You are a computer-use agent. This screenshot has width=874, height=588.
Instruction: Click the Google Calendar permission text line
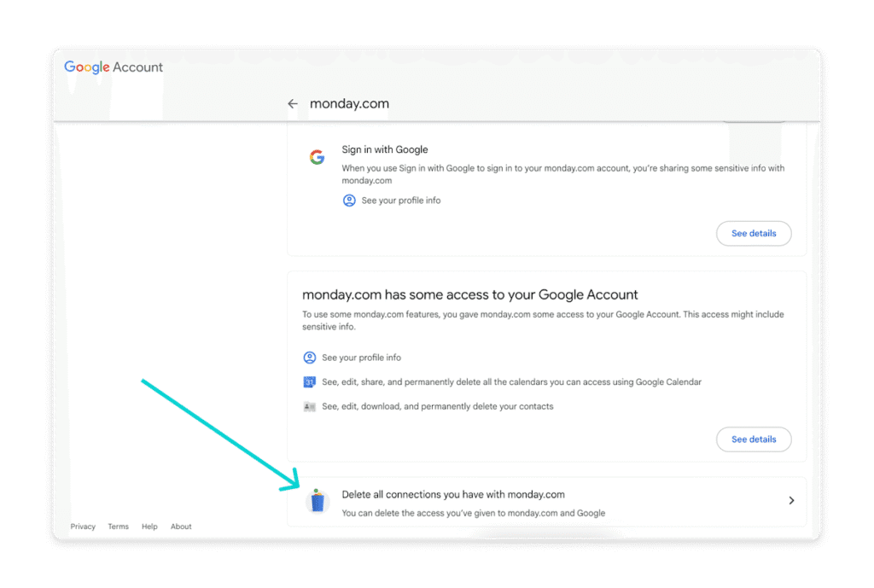point(512,382)
